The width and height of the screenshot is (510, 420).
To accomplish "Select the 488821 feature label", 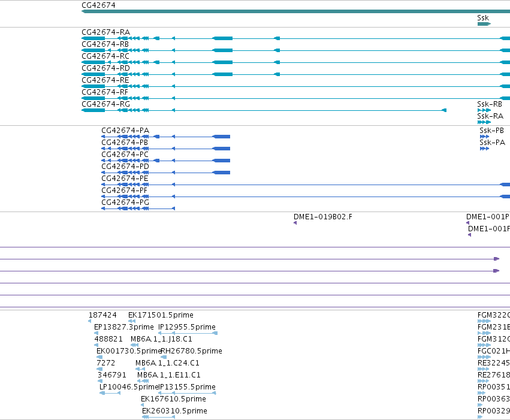I will 108,339.
